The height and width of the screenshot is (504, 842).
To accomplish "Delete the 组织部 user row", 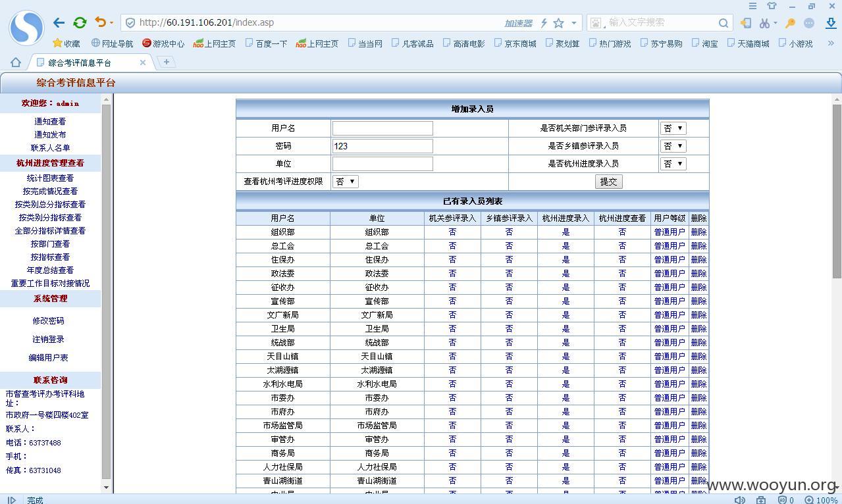I will (698, 232).
